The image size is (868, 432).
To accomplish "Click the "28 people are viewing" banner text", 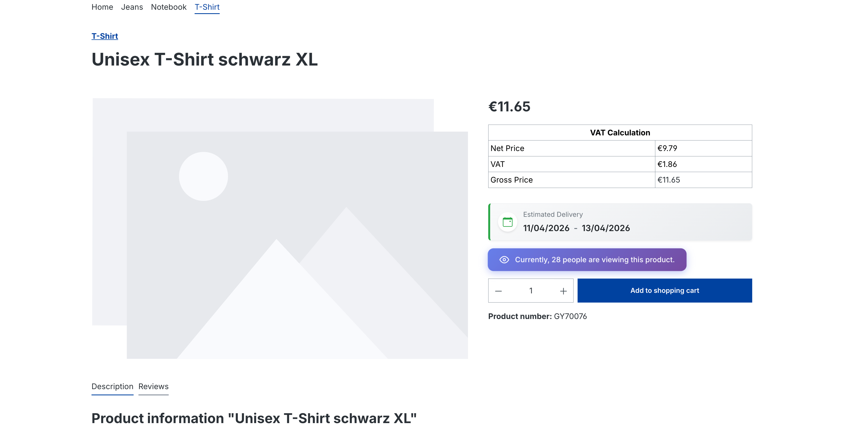I will click(x=594, y=260).
